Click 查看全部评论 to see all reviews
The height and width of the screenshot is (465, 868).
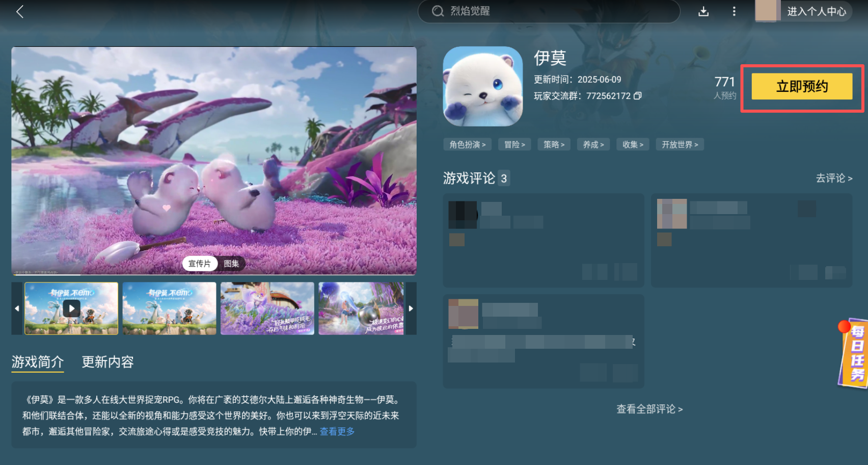(x=649, y=409)
